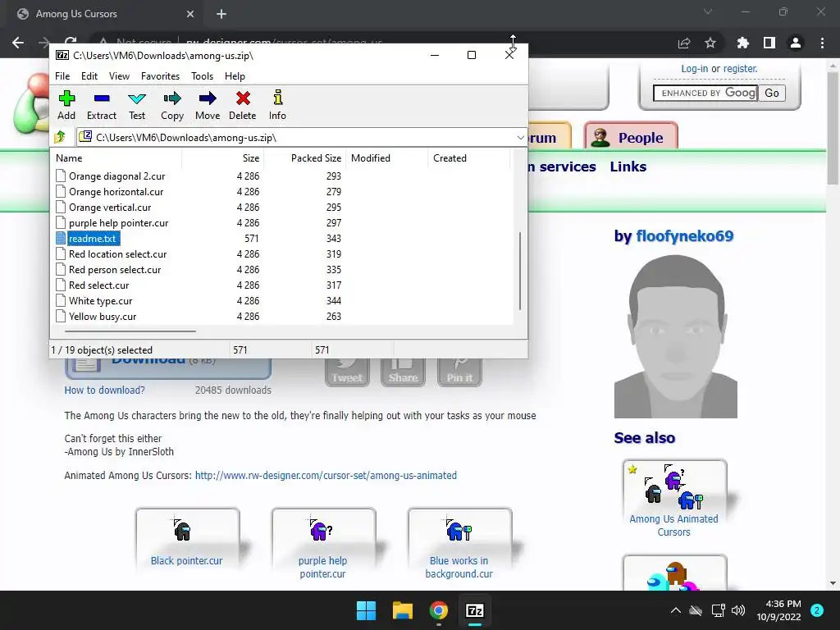Open Chrome tab search chevron
840x630 pixels.
(x=708, y=11)
